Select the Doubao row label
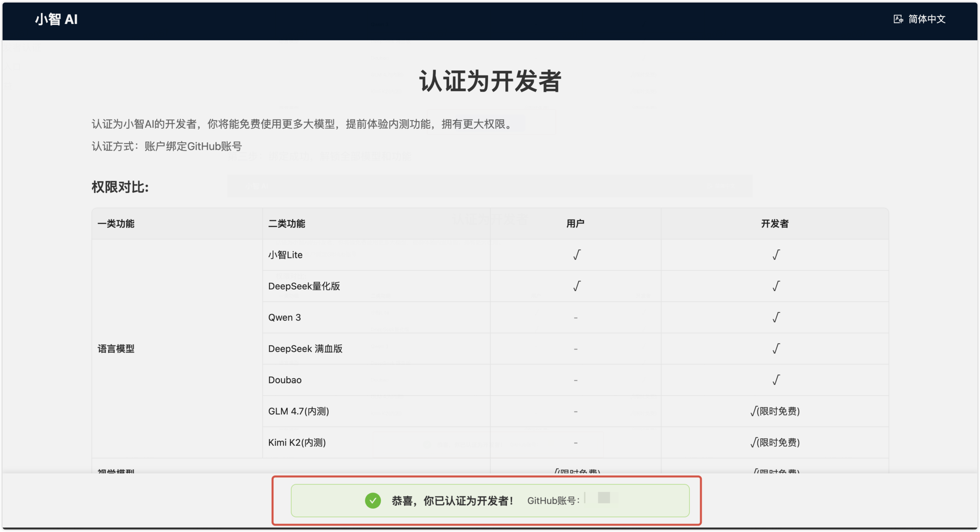Image resolution: width=980 pixels, height=532 pixels. click(x=285, y=380)
